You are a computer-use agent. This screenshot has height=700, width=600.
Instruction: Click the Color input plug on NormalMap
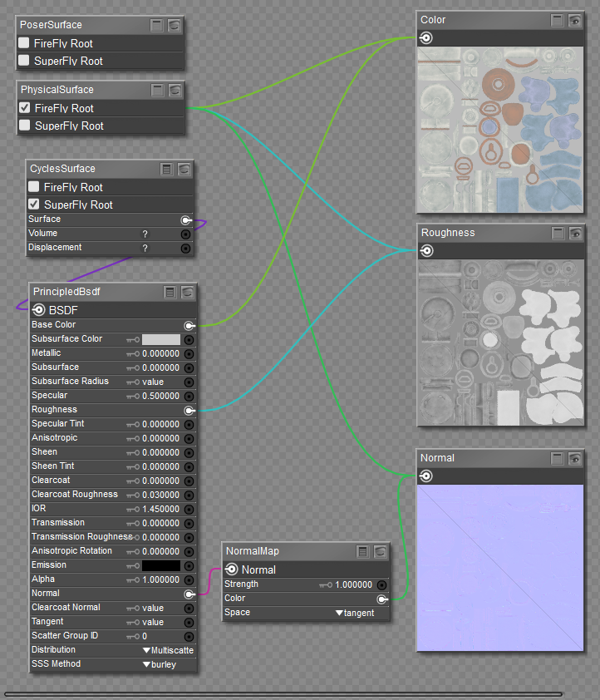pos(382,599)
